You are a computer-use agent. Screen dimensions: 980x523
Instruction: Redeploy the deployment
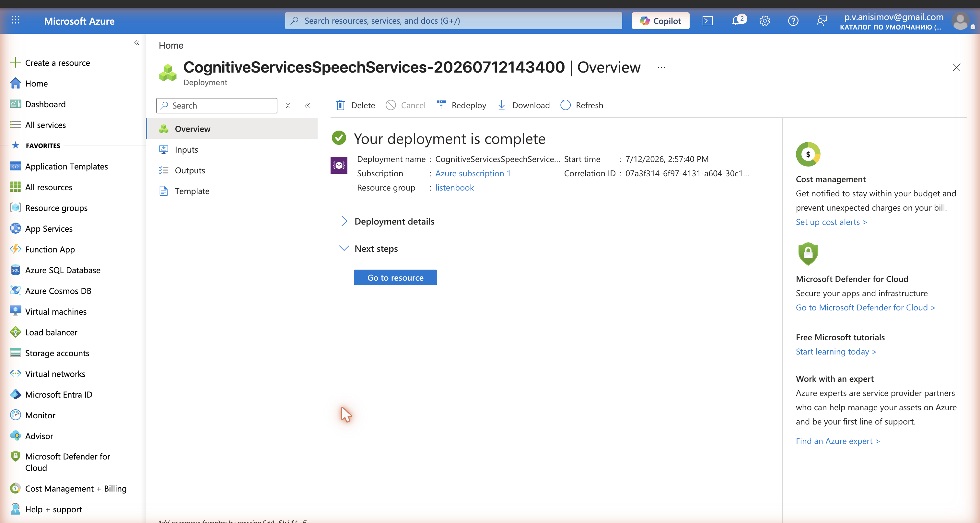click(461, 105)
